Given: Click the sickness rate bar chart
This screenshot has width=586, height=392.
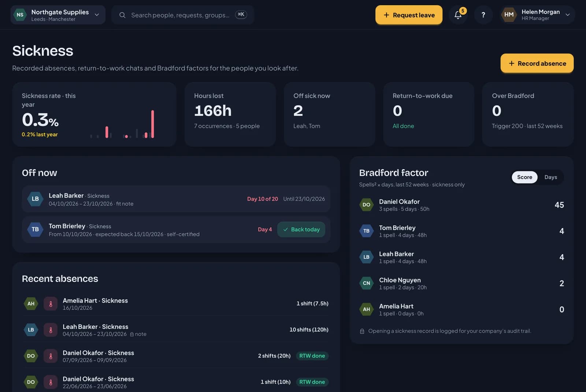Looking at the screenshot, I should pyautogui.click(x=122, y=124).
